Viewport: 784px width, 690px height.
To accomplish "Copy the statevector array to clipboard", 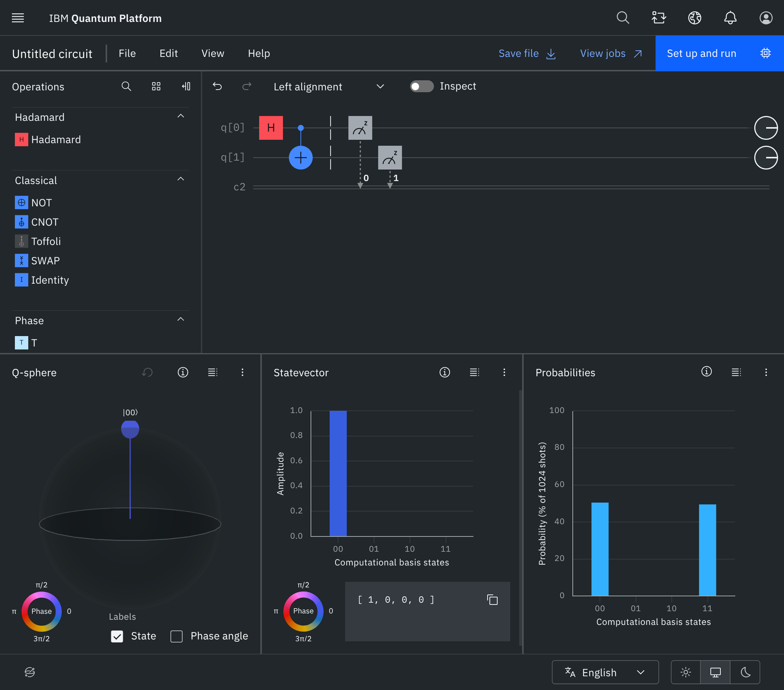I will pyautogui.click(x=492, y=600).
